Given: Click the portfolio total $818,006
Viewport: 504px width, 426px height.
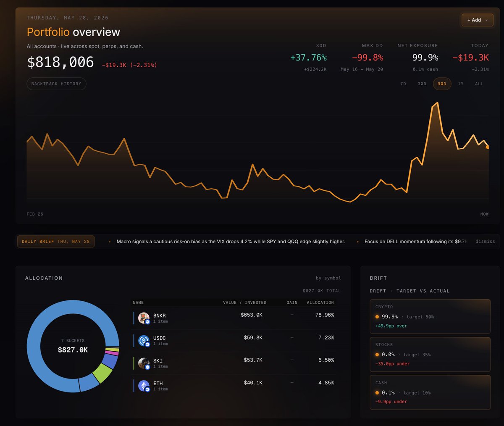Looking at the screenshot, I should pyautogui.click(x=60, y=62).
